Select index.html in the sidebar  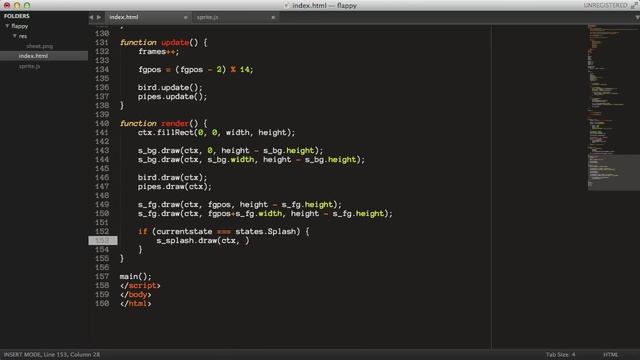coord(33,56)
